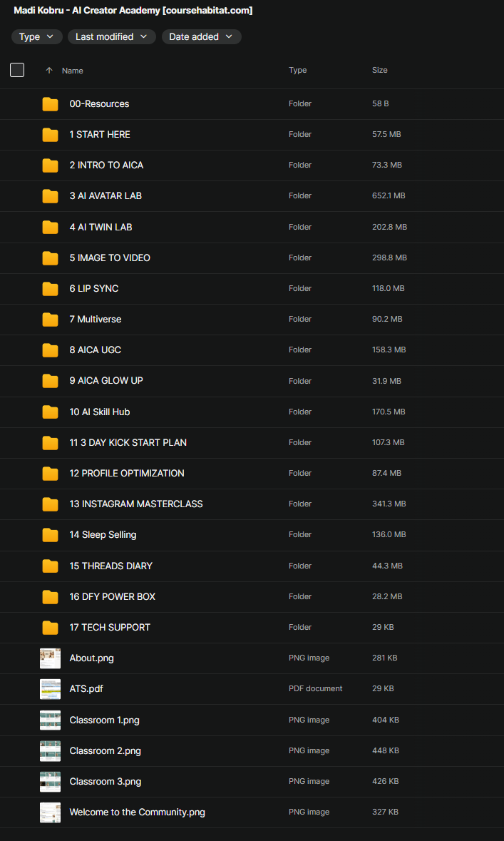Click the Classroom 2.png thumbnail
The height and width of the screenshot is (841, 504).
pos(50,751)
